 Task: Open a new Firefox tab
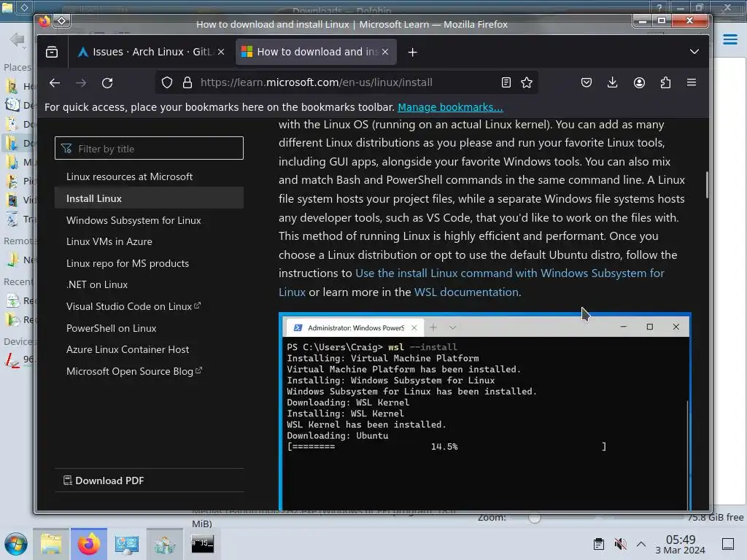[413, 52]
